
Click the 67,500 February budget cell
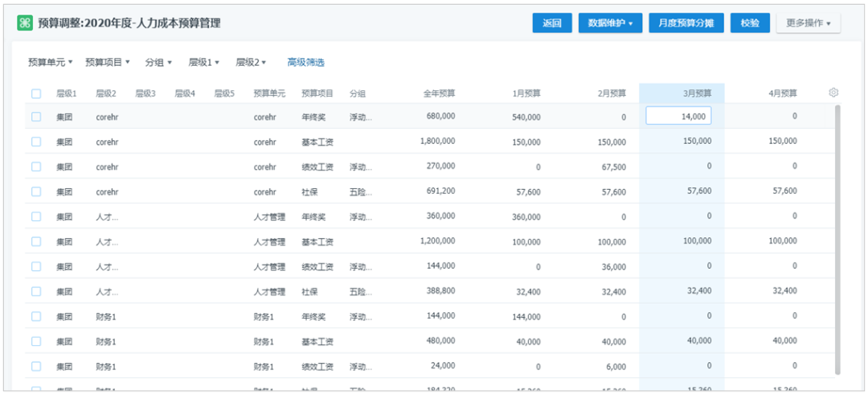coord(615,167)
